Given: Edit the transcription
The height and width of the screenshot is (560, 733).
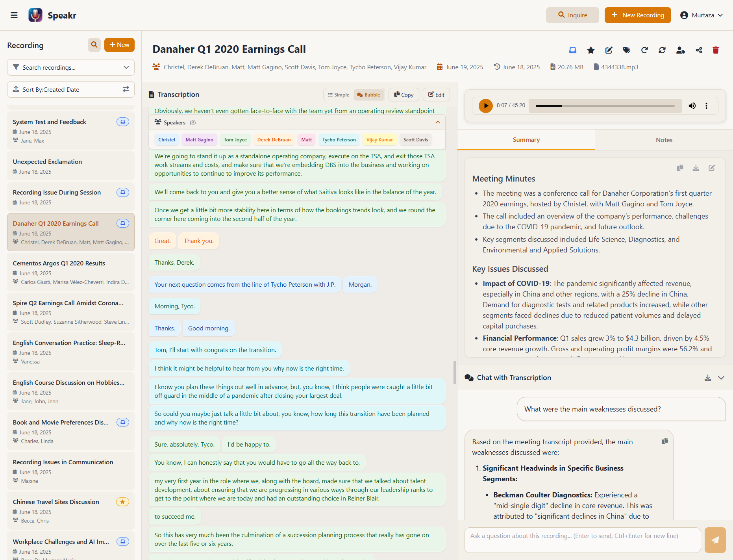Looking at the screenshot, I should click(436, 95).
